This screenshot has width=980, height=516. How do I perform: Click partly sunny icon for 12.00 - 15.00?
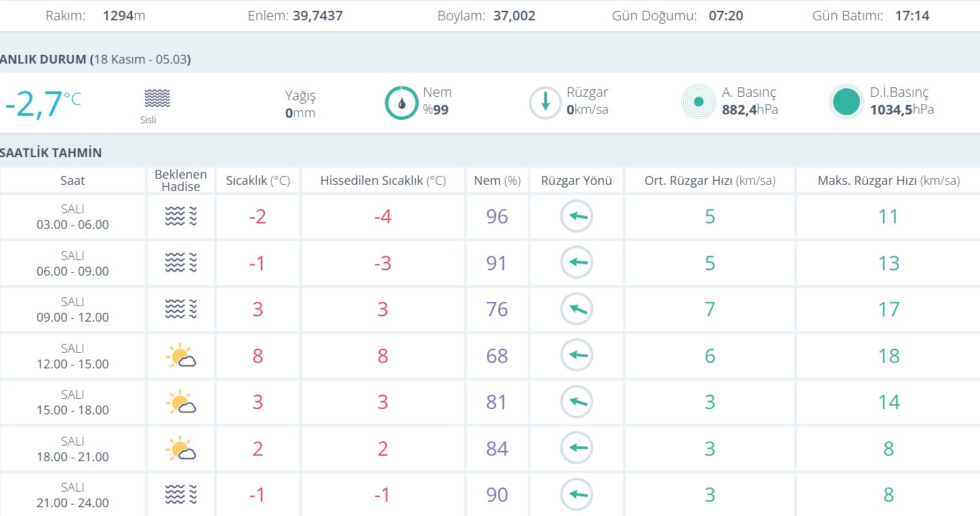click(x=180, y=356)
